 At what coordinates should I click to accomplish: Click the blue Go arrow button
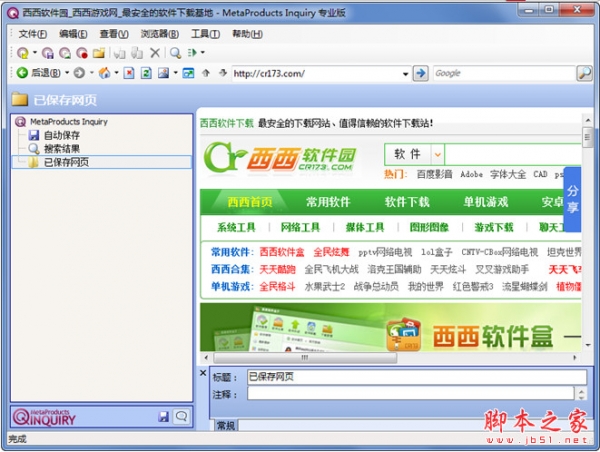pos(421,73)
